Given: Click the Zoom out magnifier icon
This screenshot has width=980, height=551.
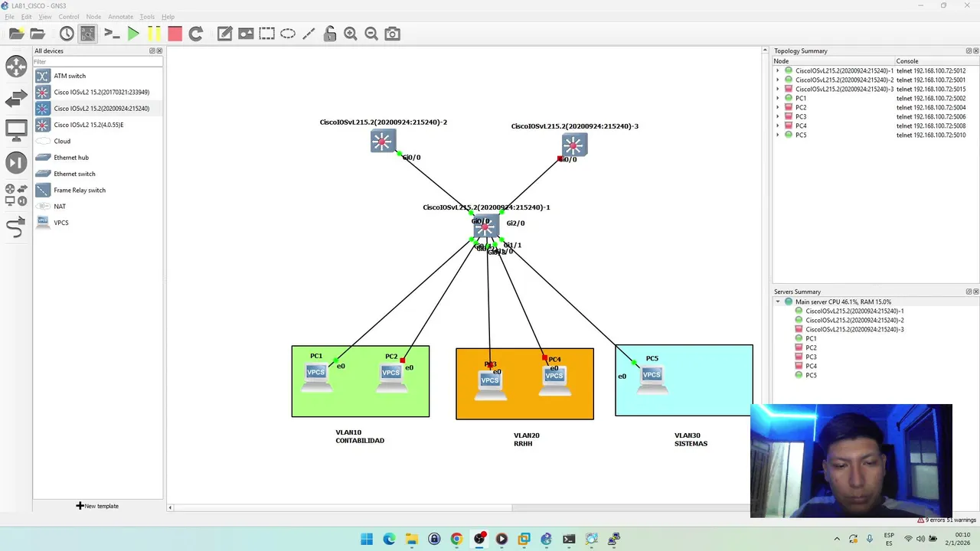Looking at the screenshot, I should point(371,34).
